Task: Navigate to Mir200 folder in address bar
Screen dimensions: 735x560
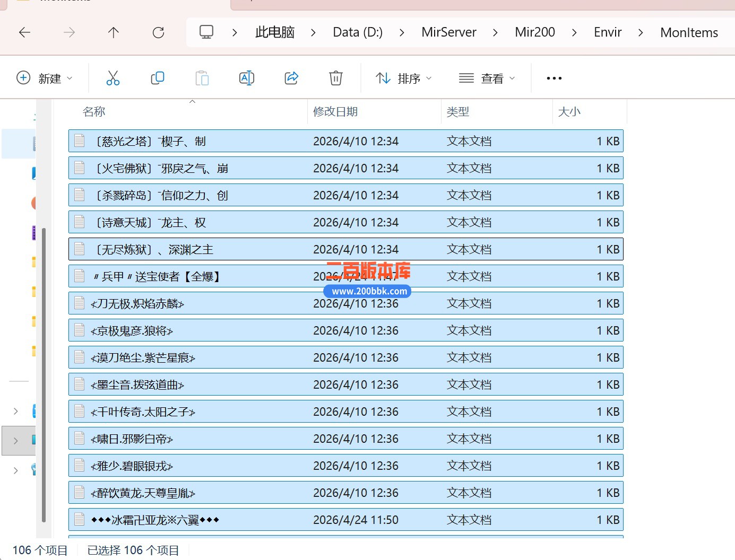Action: [535, 32]
